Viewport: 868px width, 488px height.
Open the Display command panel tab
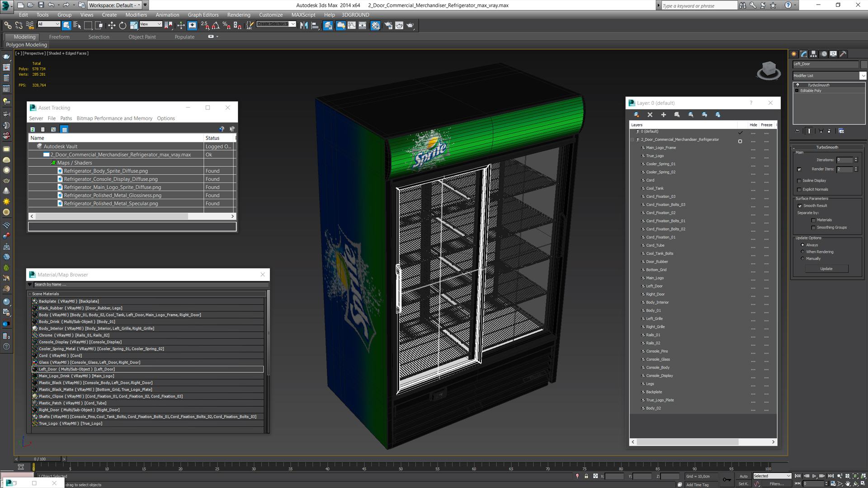tap(834, 54)
